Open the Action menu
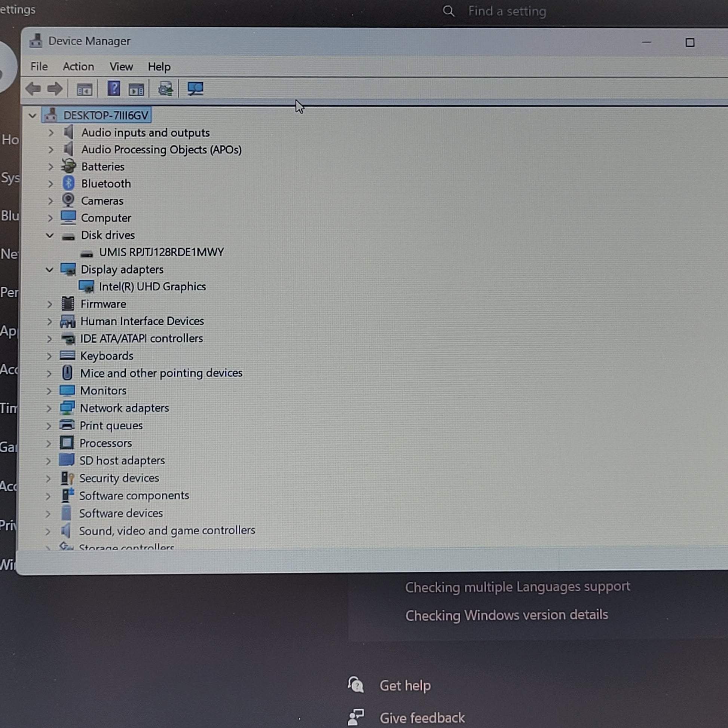Screen dimensions: 728x728 click(79, 67)
